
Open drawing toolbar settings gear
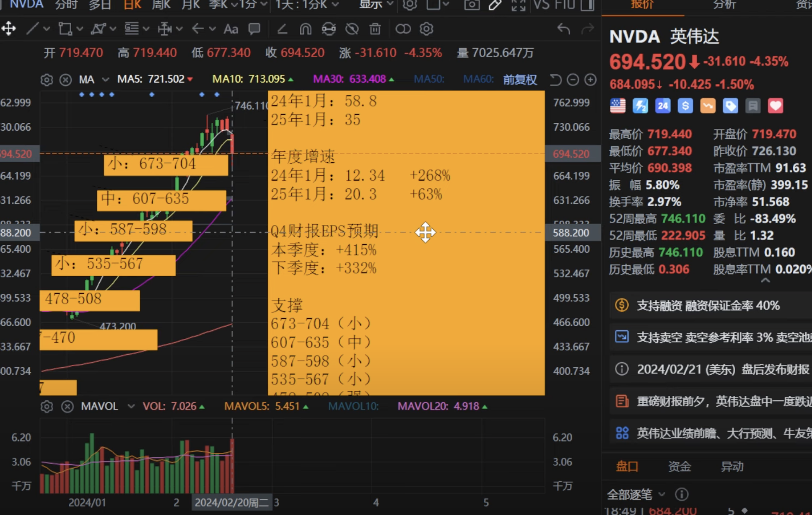426,29
